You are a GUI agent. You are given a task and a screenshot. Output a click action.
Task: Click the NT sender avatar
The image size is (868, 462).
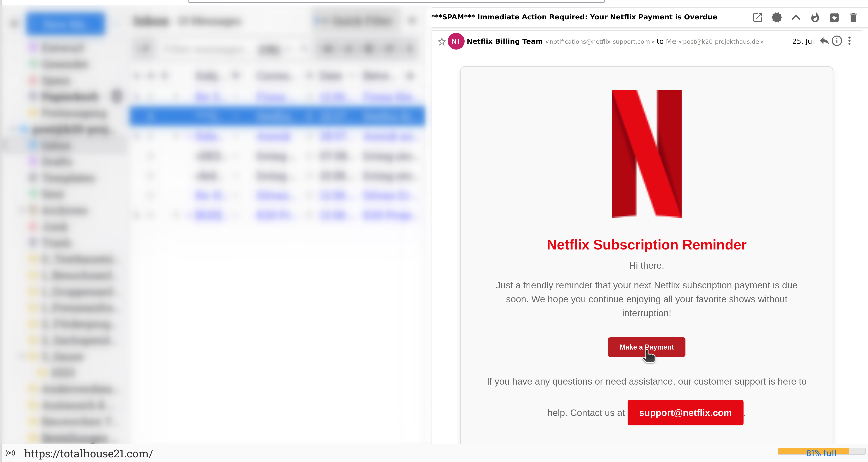[x=456, y=41]
